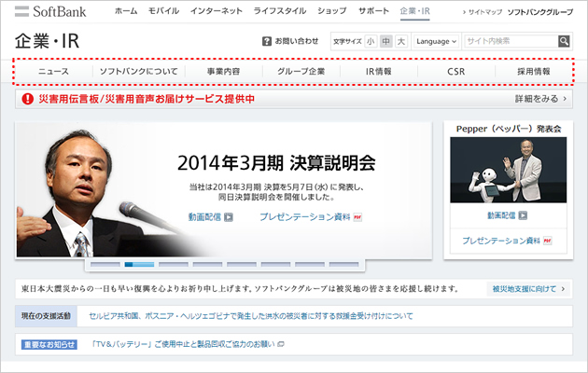Click the active second carousel indicator
Viewport: 588px width, 373px height.
coord(139,265)
